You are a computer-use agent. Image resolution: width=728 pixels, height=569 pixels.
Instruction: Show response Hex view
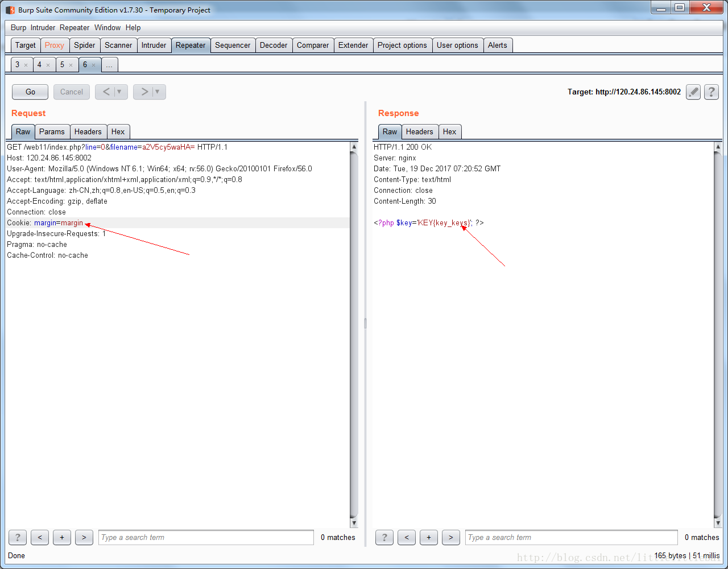pos(450,131)
